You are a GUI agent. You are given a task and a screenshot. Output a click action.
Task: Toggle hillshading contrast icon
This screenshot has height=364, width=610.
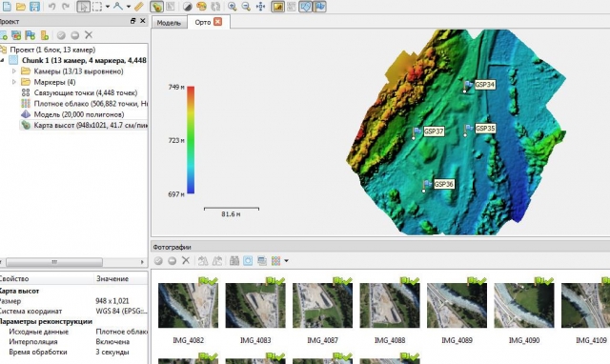click(x=188, y=7)
